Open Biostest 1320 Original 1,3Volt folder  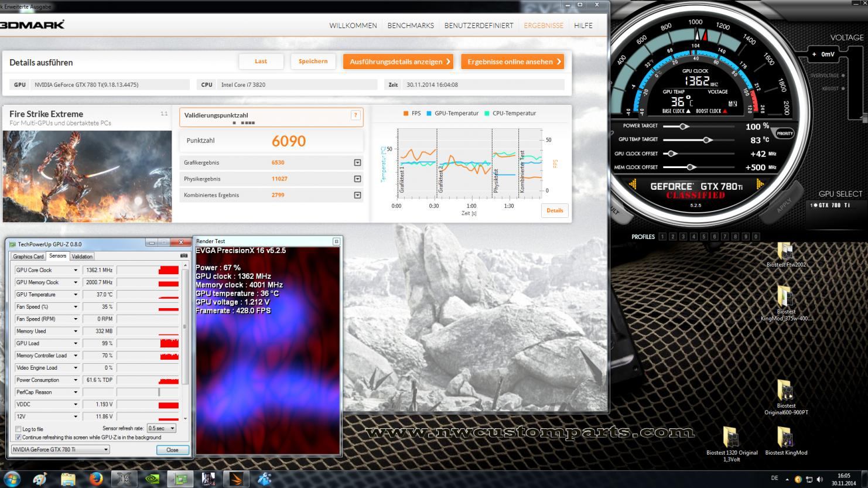coord(731,445)
